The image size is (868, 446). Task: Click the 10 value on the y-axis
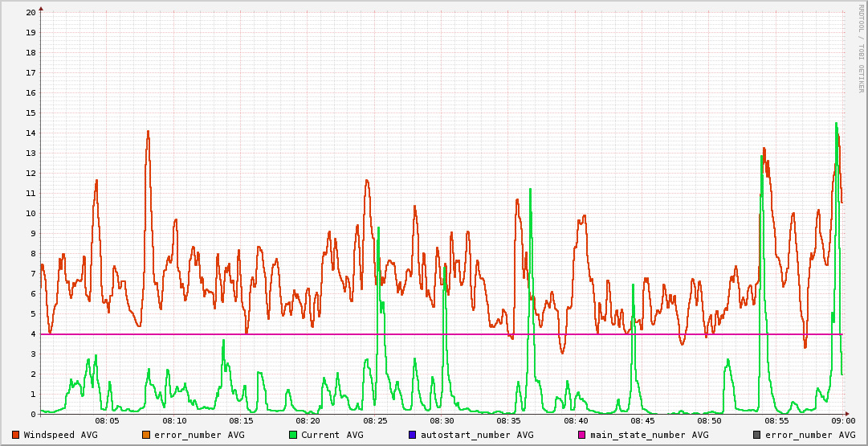[31, 214]
